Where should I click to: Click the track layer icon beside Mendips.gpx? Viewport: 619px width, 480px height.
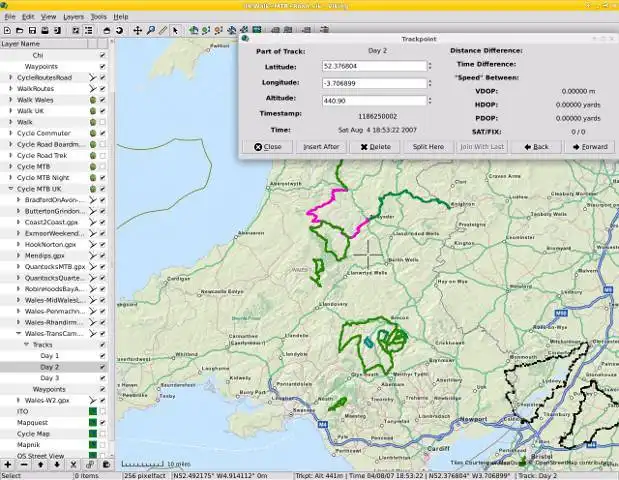(93, 255)
